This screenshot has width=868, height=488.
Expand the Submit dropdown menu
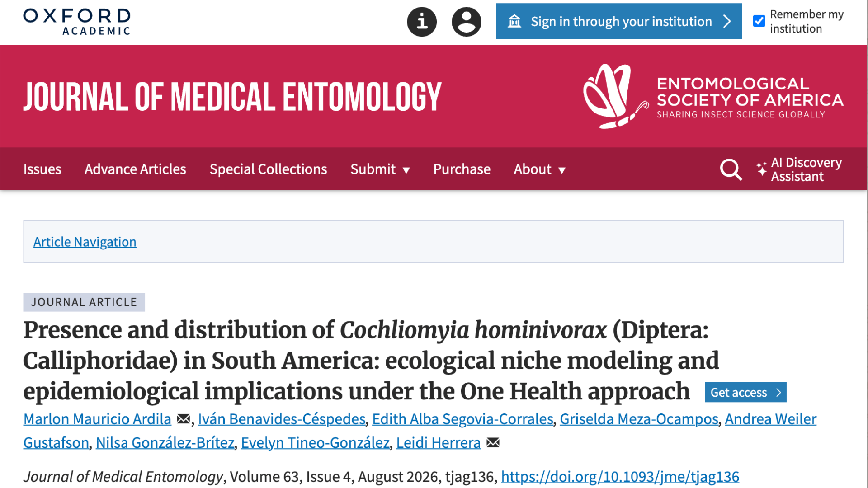tap(380, 169)
